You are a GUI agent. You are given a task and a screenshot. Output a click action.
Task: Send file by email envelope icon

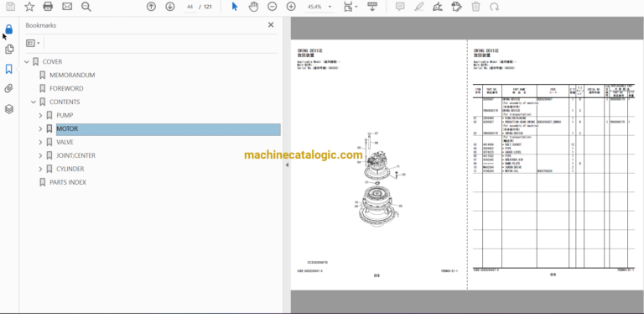click(67, 7)
